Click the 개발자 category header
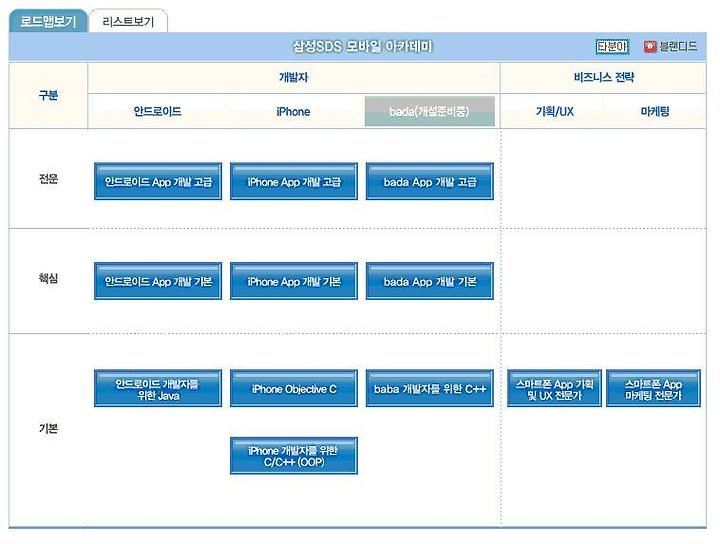Image resolution: width=720 pixels, height=544 pixels. pos(293,77)
